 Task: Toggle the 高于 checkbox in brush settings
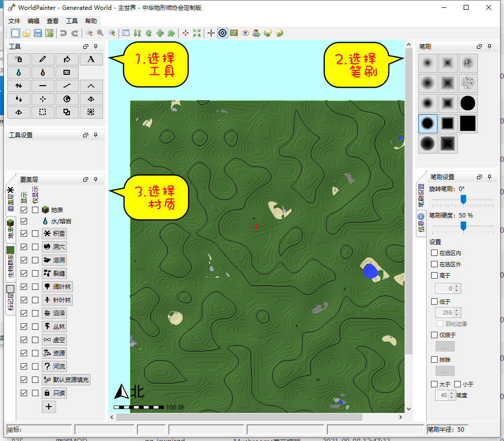pos(434,276)
